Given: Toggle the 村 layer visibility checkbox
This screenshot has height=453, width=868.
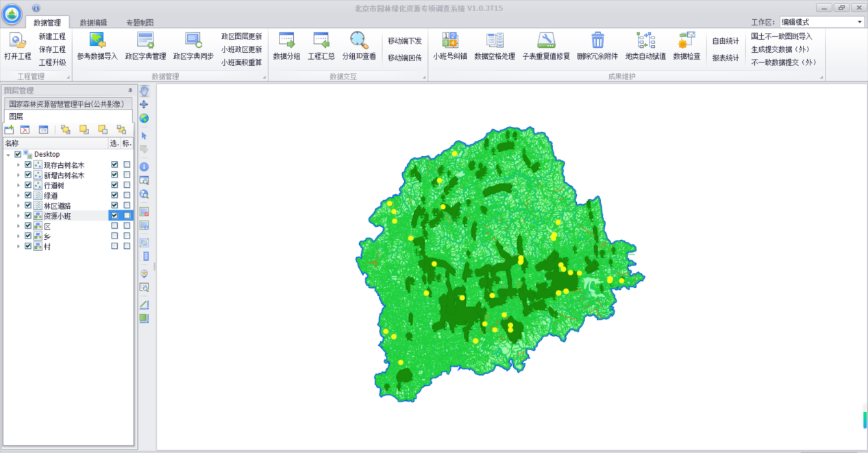Looking at the screenshot, I should point(28,246).
